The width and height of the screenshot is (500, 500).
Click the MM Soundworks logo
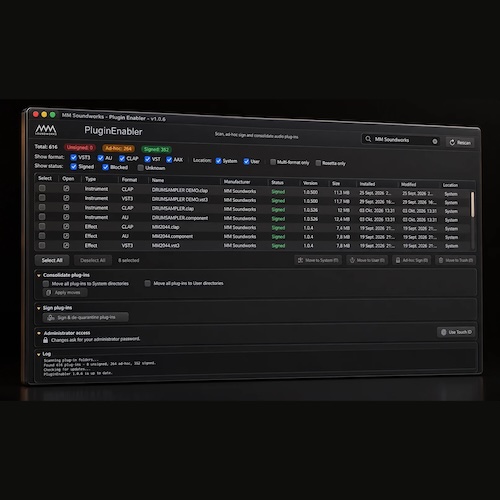click(x=46, y=130)
